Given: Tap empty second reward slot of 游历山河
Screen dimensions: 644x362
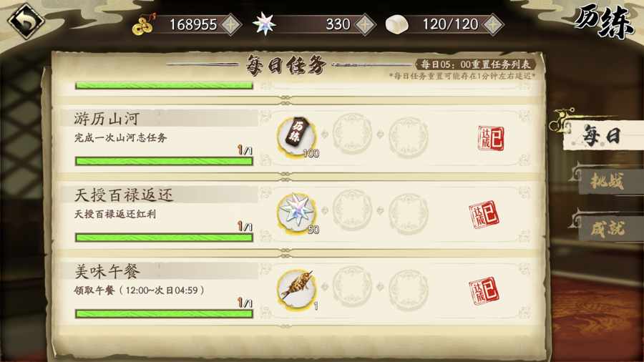Looking at the screenshot, I should tap(352, 134).
